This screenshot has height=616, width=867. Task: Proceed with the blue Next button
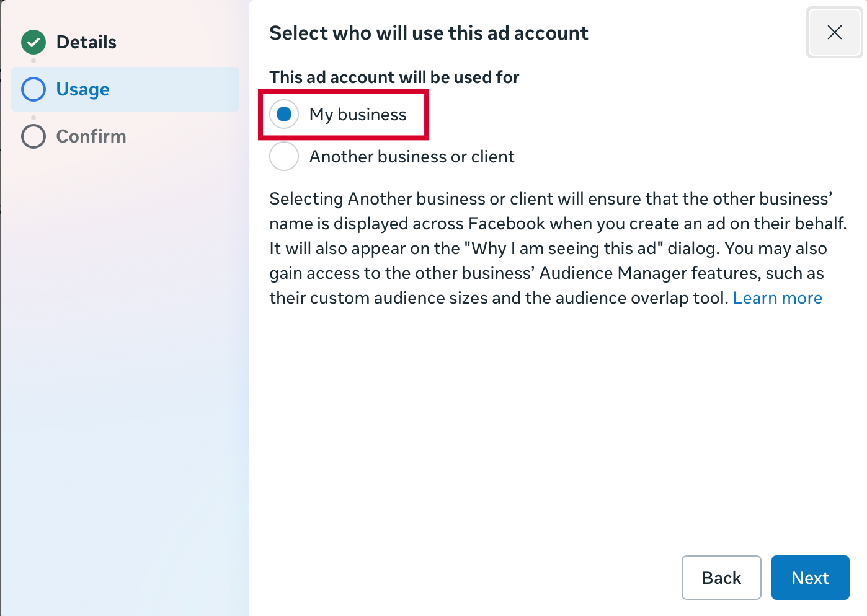(x=810, y=578)
